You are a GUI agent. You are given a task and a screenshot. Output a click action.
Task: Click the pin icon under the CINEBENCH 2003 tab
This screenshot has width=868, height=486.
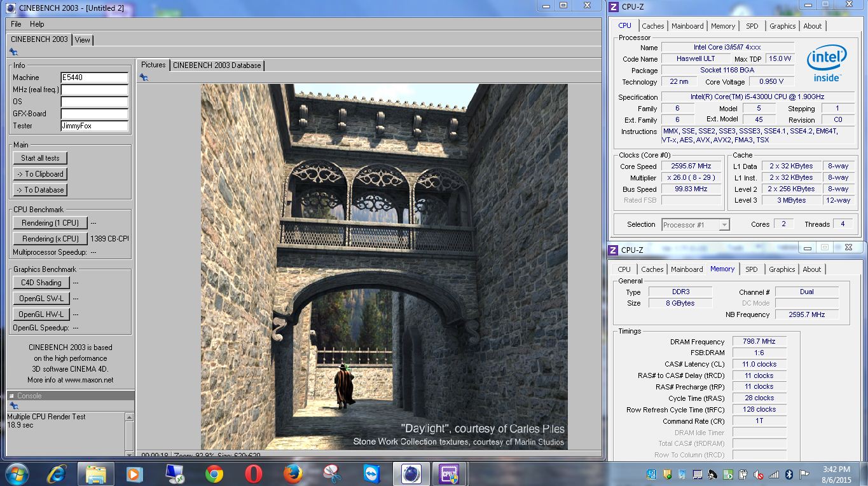[13, 52]
